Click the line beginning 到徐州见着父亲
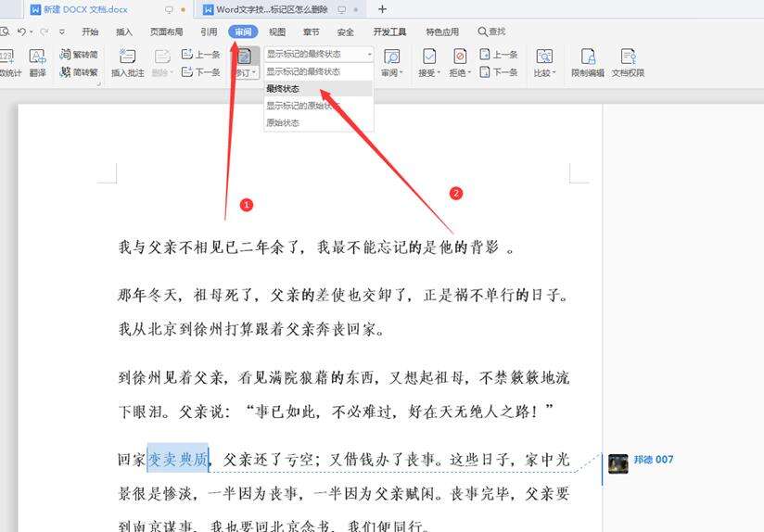 point(343,377)
